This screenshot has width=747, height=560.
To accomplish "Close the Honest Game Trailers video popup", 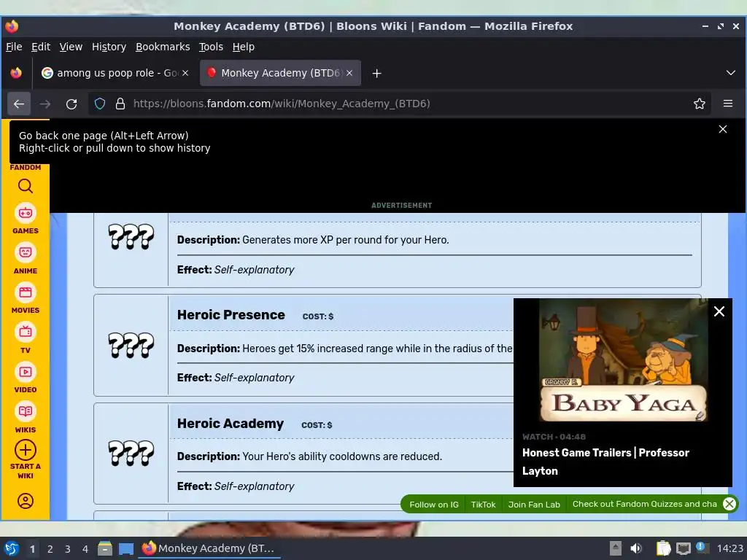I will 719,311.
